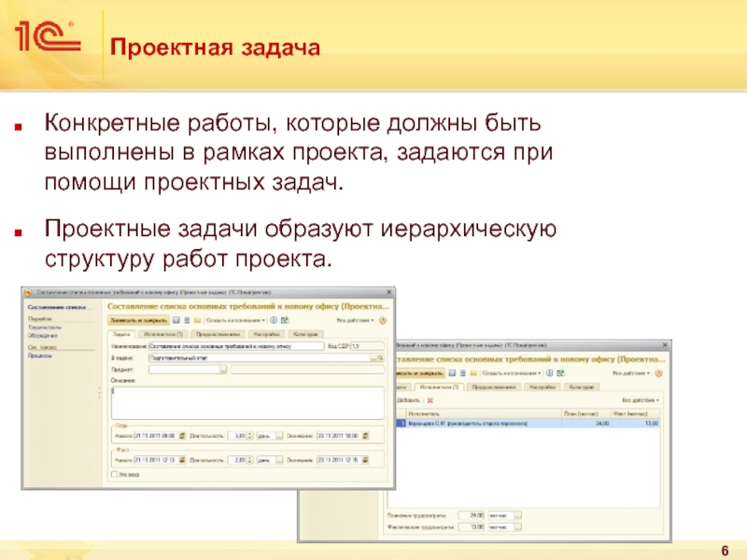
Task: Switch to Предшественники tab in back window
Action: 494,387
